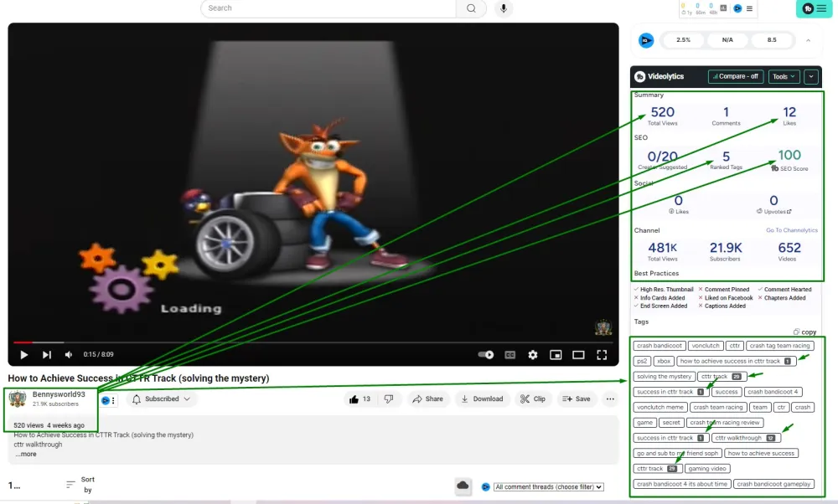Select the 'cttr walkthrough' tag
838x504 pixels.
[746, 438]
